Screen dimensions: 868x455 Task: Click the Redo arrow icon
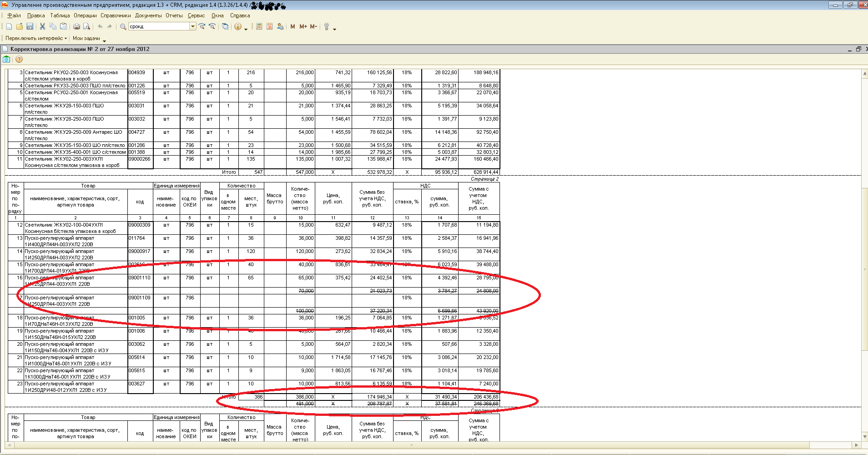[110, 26]
